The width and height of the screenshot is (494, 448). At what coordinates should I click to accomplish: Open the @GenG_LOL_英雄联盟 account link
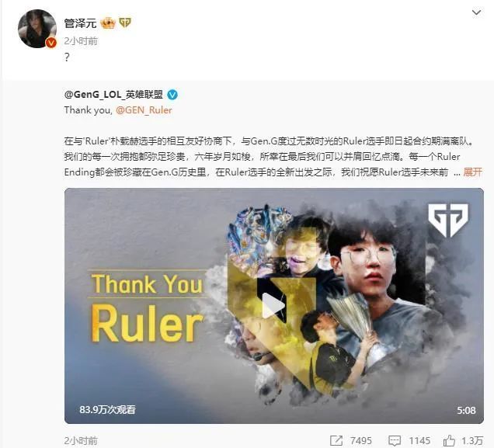tap(113, 95)
